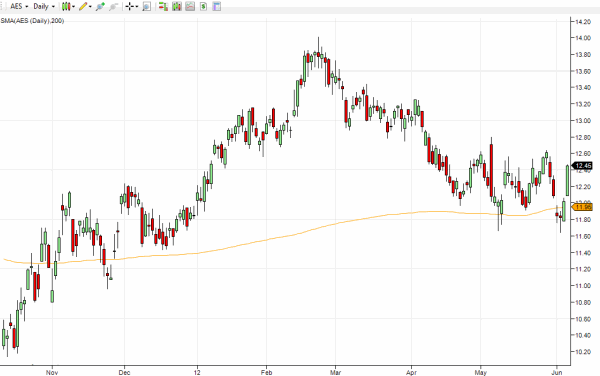Click the red and green horizontal bars icon
The width and height of the screenshot is (600, 376).
(163, 7)
